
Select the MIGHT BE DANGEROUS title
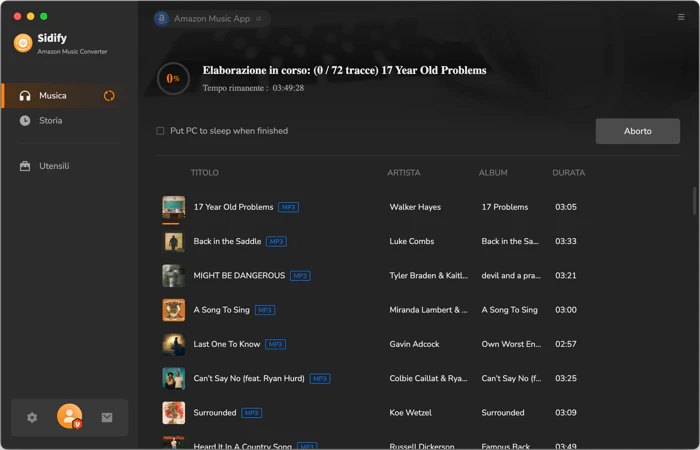pos(239,276)
